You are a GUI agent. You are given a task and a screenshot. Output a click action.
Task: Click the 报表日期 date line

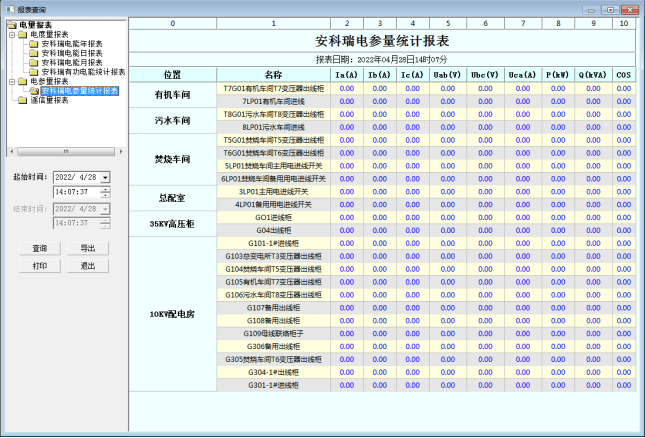(x=382, y=60)
